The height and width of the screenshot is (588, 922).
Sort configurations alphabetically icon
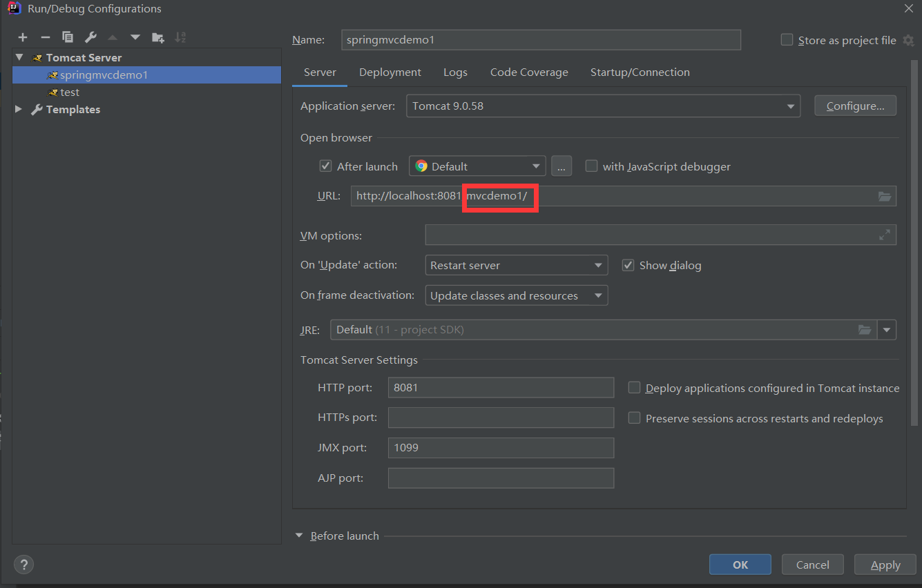point(180,37)
